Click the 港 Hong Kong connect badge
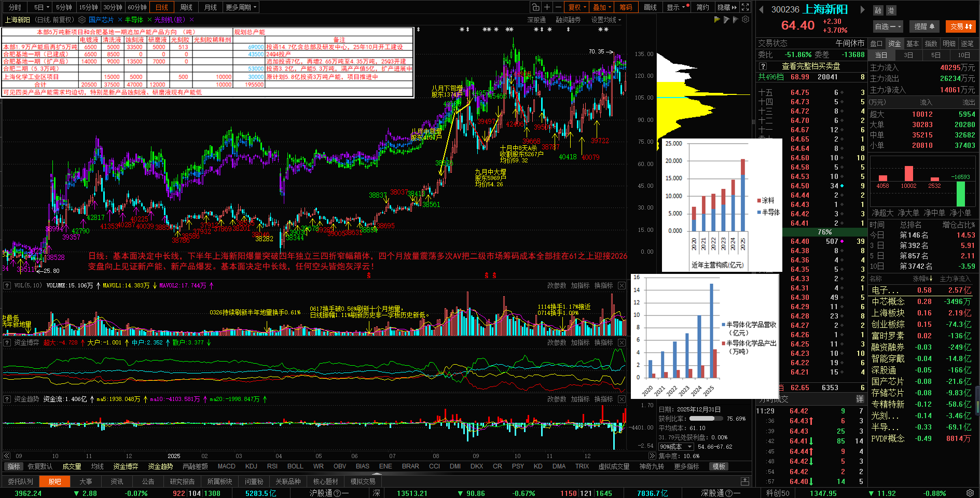The width and height of the screenshot is (980, 498). point(891,10)
